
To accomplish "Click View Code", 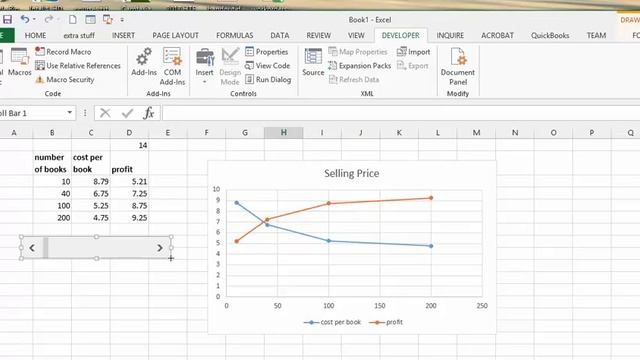I will click(267, 65).
